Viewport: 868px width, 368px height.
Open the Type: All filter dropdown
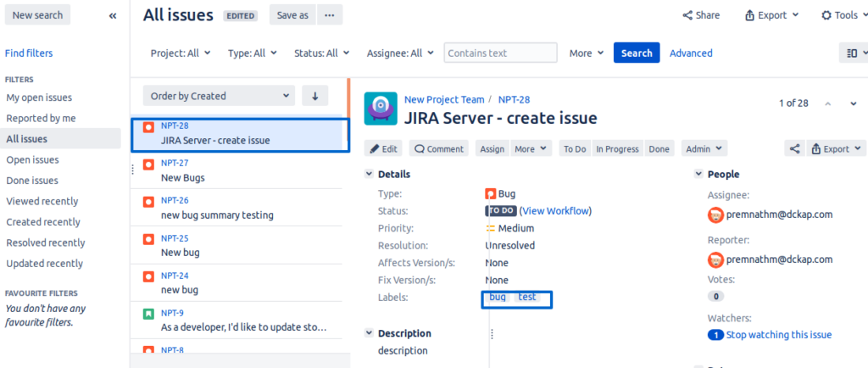coord(253,53)
